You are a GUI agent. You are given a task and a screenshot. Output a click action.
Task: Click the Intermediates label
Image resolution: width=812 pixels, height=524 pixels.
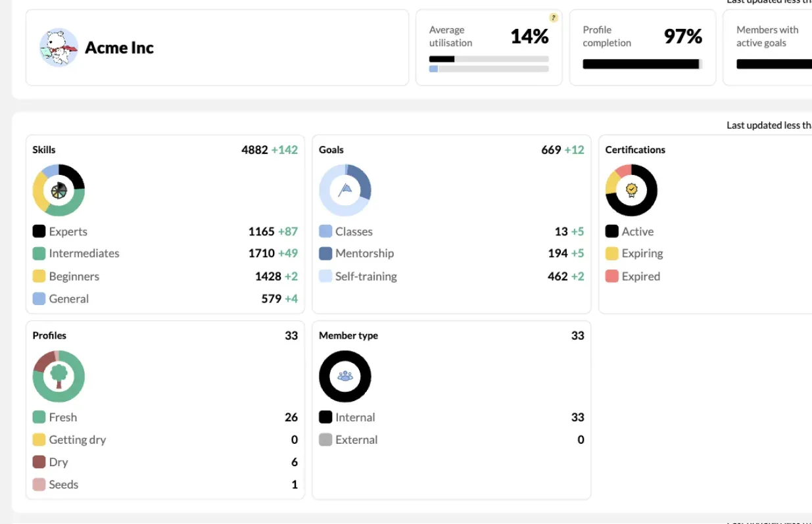coord(84,253)
